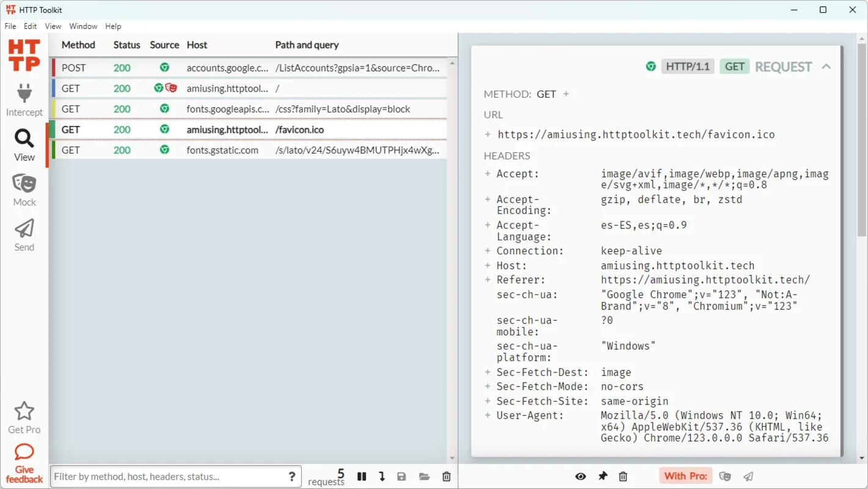The width and height of the screenshot is (868, 489).
Task: Expand the Host header details
Action: [487, 265]
